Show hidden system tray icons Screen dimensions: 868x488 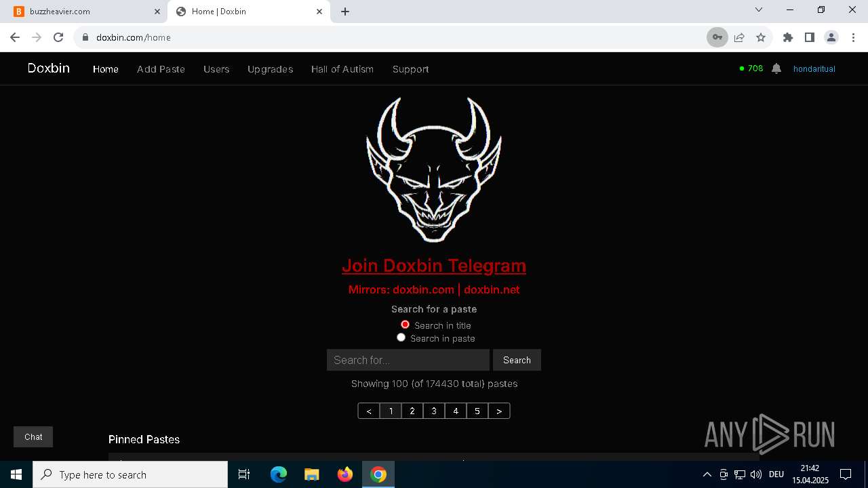tap(707, 474)
